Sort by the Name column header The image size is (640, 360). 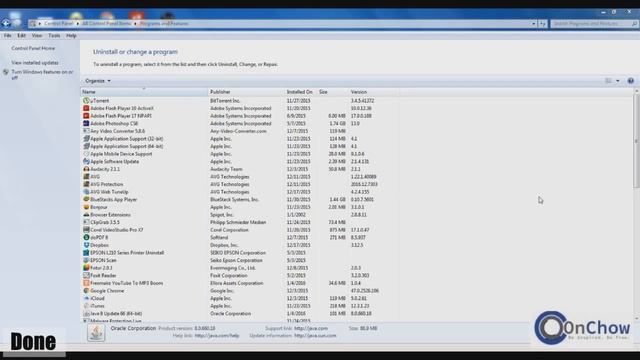coord(144,92)
